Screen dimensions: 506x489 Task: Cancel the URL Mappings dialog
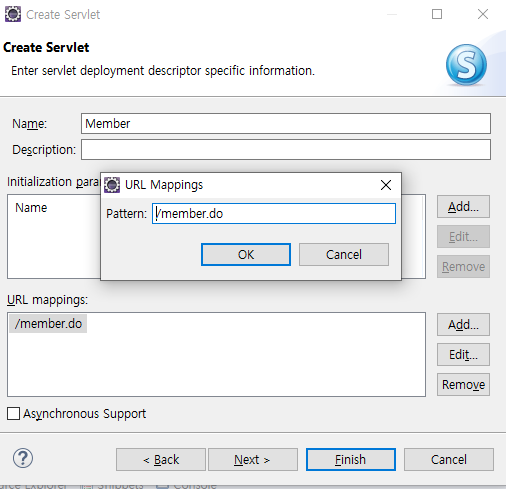click(344, 255)
